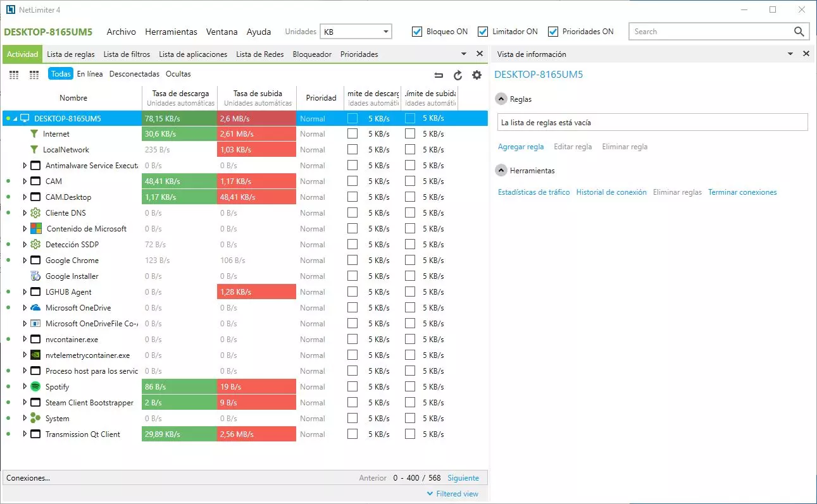Screen dimensions: 817x504
Task: Toggle the Bloqueo ON checkbox
Action: click(417, 32)
